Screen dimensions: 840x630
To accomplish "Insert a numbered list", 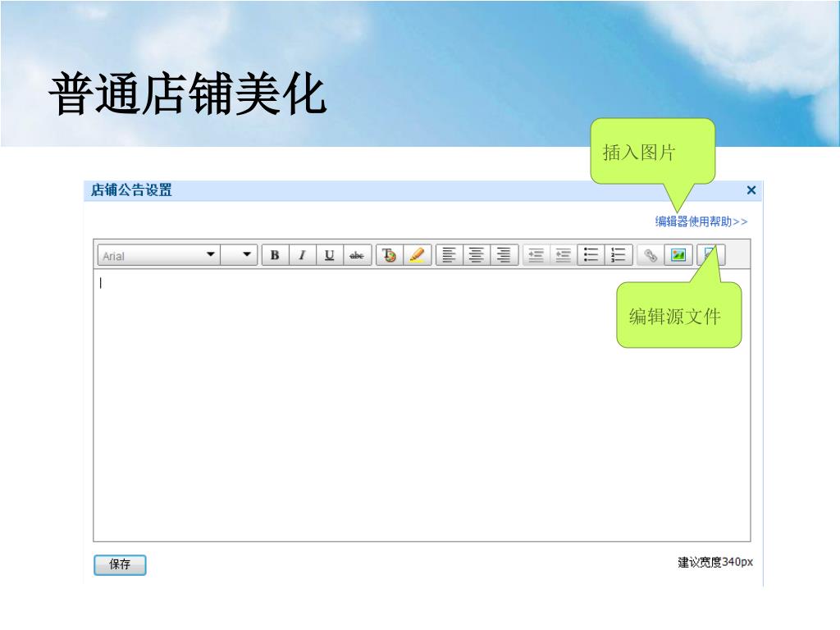I will 619,256.
